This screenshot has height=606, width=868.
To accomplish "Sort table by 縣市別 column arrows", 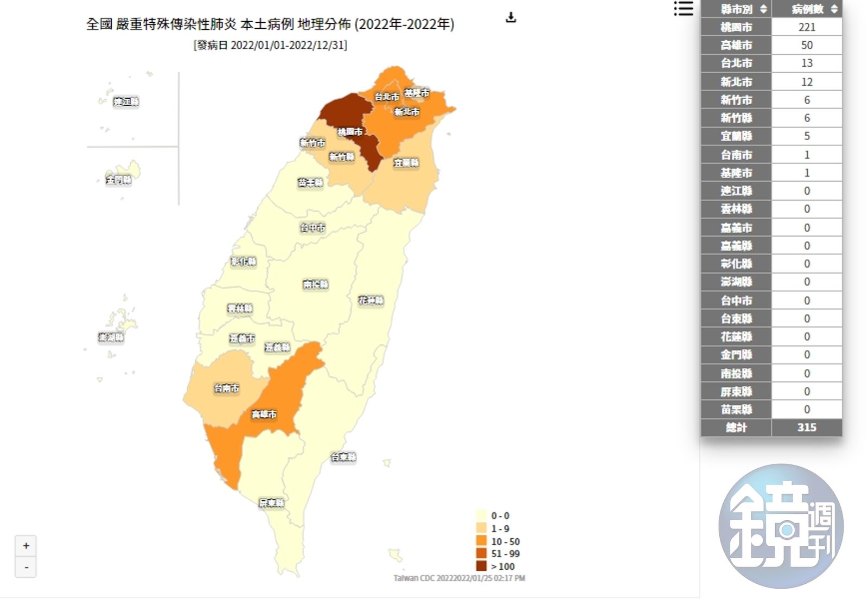I will (x=763, y=9).
